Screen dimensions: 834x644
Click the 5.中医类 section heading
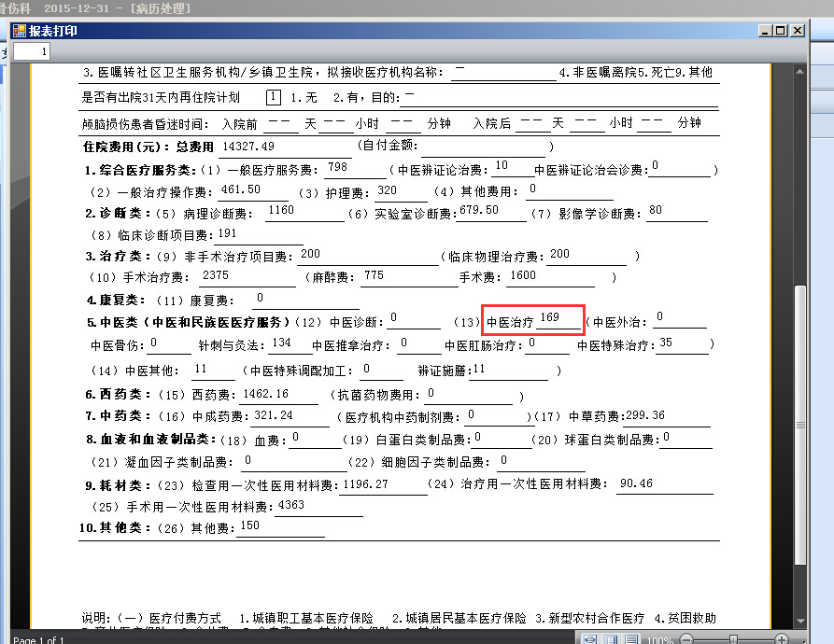point(188,323)
